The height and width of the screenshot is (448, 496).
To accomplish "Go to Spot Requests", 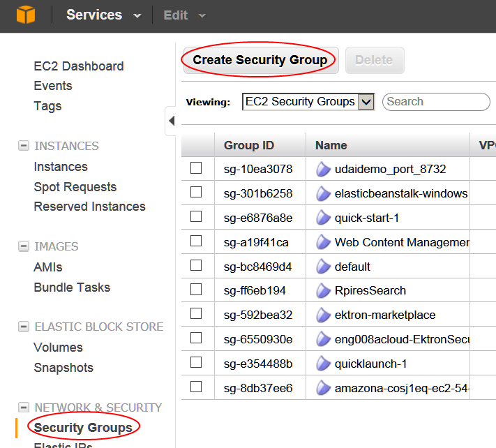I will pyautogui.click(x=75, y=187).
